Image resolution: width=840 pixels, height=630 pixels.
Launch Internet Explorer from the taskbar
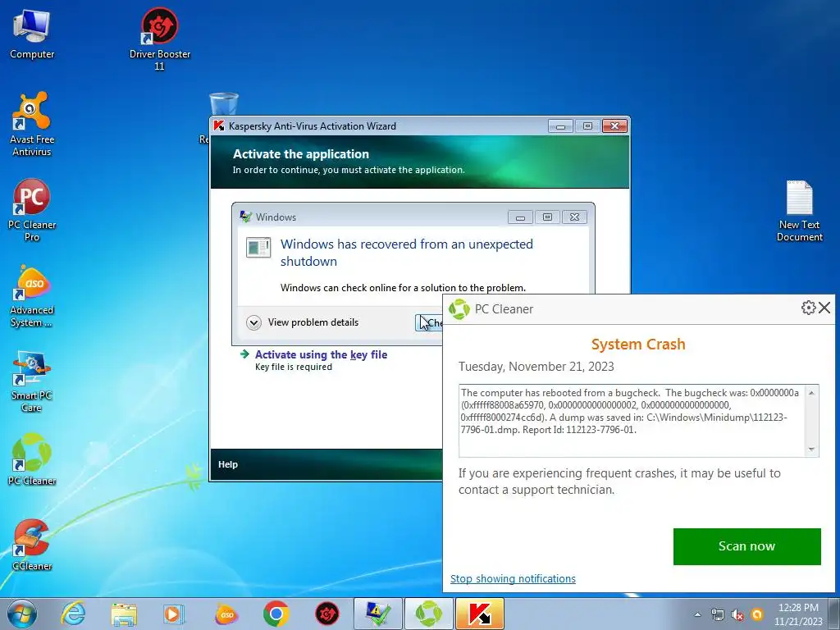pyautogui.click(x=73, y=614)
